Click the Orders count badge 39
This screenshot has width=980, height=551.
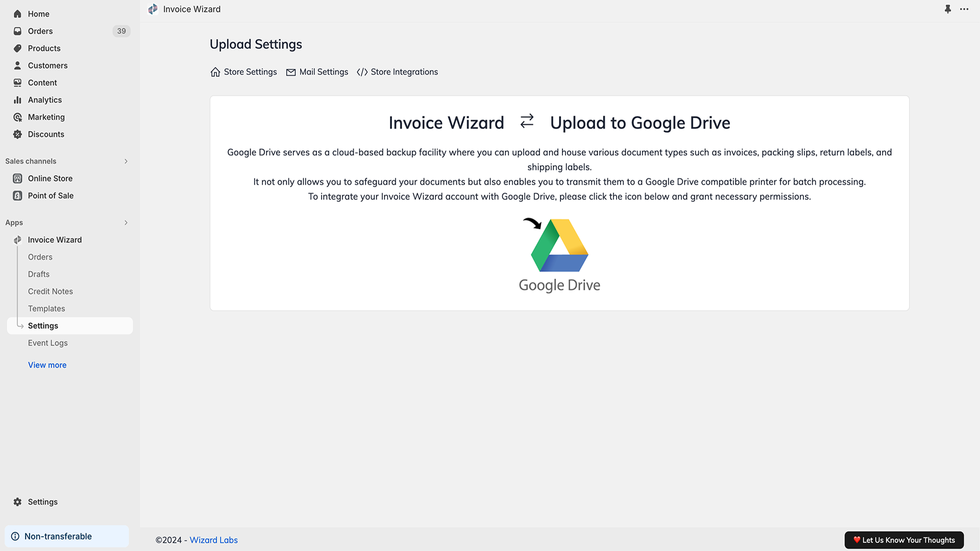click(121, 31)
